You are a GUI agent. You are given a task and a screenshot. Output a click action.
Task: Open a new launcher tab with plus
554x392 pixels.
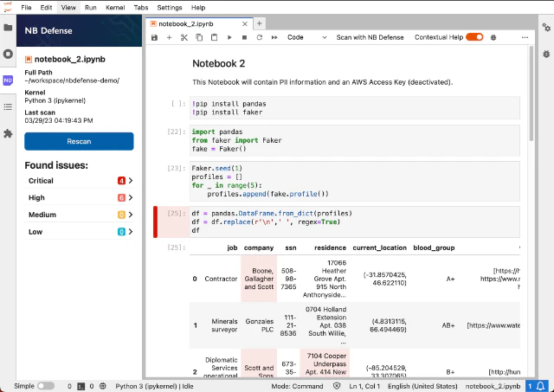point(260,23)
